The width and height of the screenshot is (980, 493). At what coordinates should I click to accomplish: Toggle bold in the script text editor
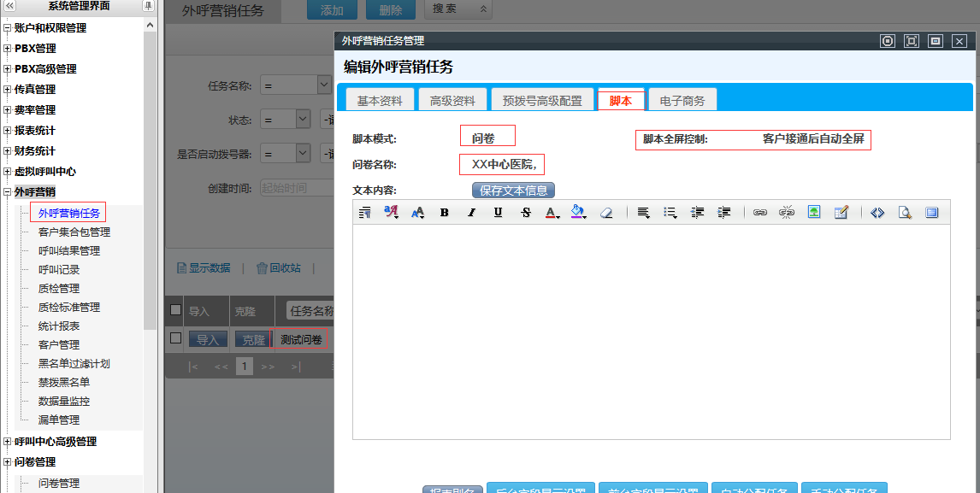(x=445, y=213)
